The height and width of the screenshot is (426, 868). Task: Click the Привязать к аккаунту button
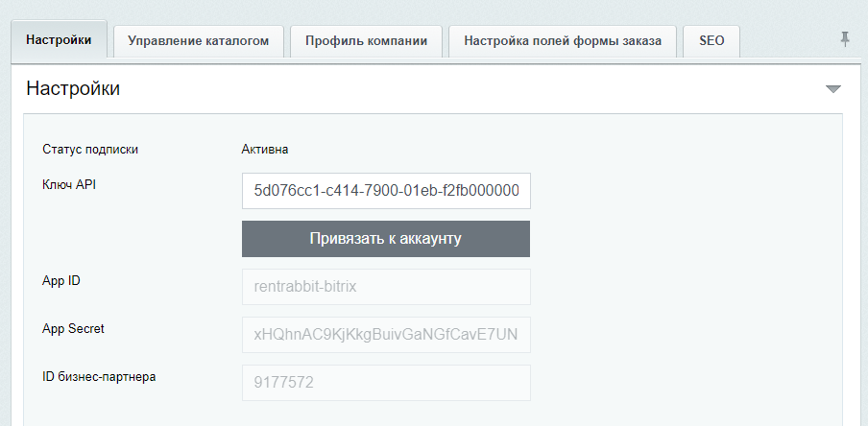click(385, 239)
